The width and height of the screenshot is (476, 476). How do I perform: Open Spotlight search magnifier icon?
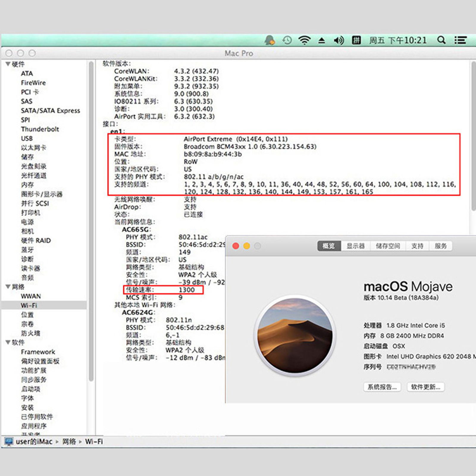pos(441,40)
